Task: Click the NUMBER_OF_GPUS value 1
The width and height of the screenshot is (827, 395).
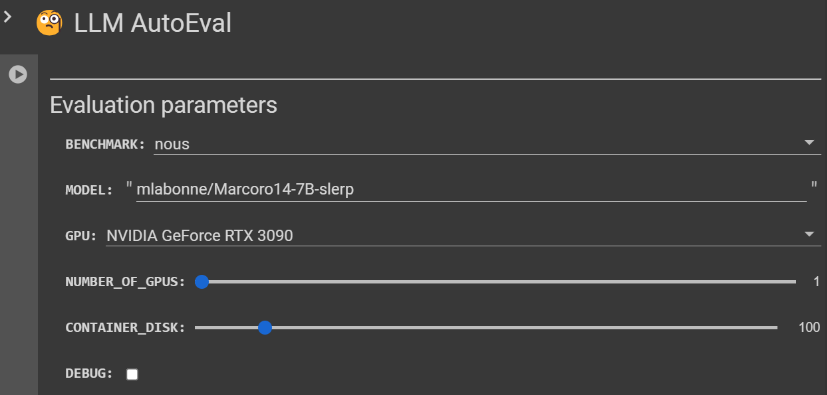Action: click(x=816, y=282)
